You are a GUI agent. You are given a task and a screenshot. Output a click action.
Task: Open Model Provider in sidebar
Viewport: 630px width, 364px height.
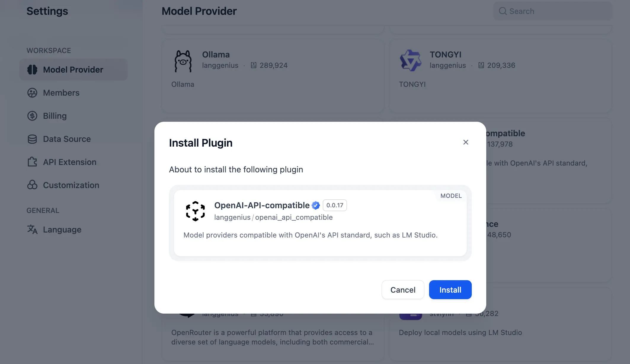(73, 70)
